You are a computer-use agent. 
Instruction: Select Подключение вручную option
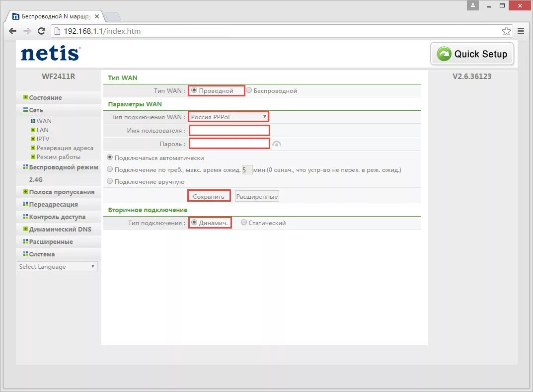coord(110,181)
